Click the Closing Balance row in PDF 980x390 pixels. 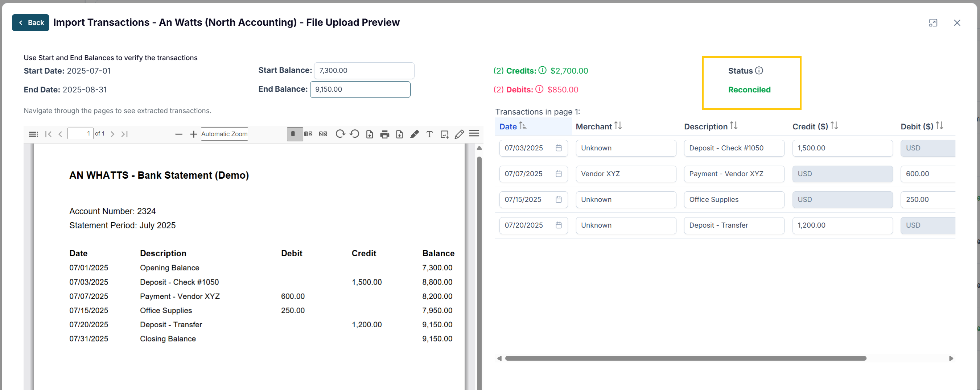tap(261, 339)
